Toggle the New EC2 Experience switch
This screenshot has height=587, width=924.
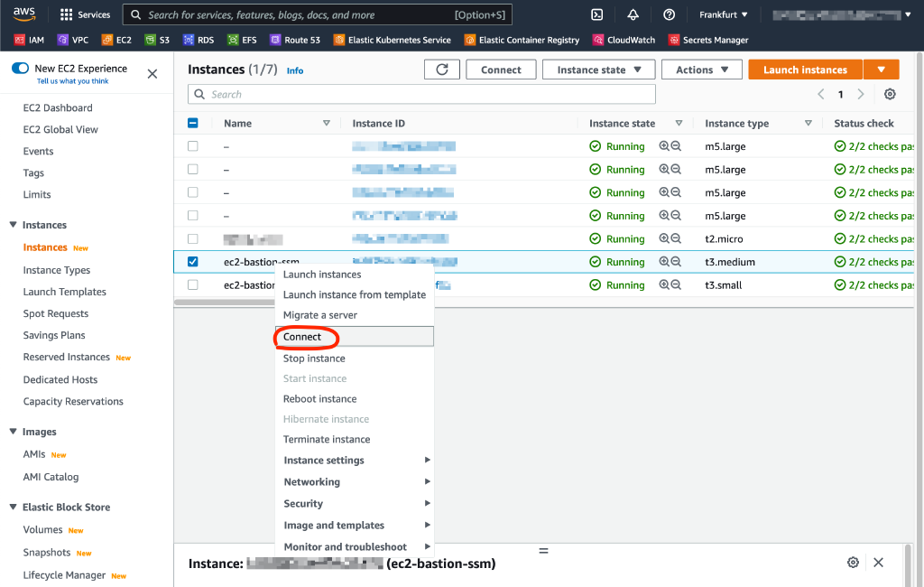click(20, 69)
